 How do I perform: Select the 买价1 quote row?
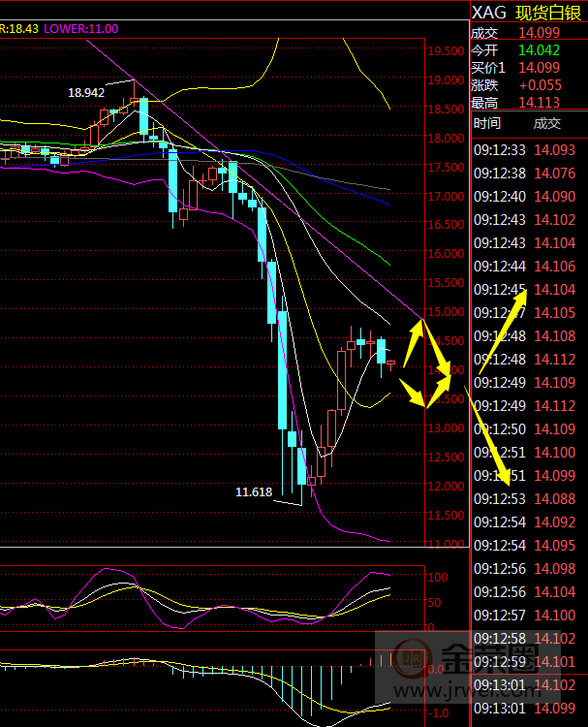(528, 68)
